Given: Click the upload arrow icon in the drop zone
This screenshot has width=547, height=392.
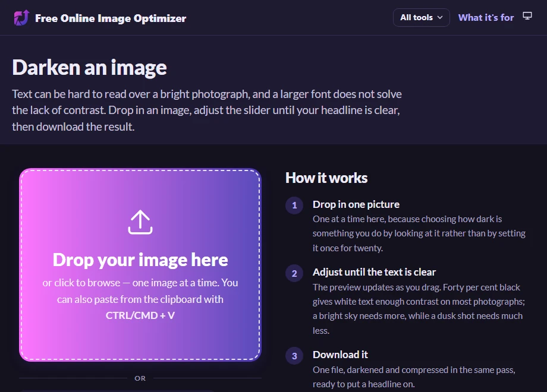Looking at the screenshot, I should [140, 222].
